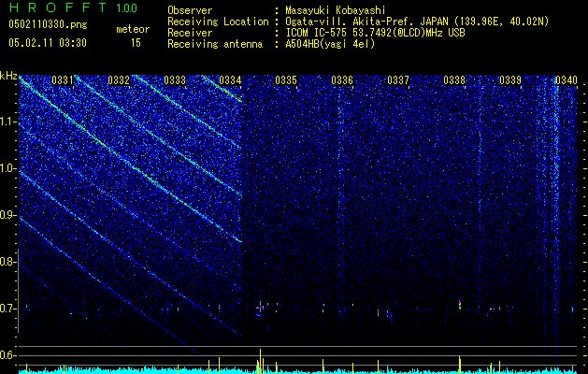This screenshot has height=374, width=588.
Task: Click the 0335 time marker
Action: 286,80
